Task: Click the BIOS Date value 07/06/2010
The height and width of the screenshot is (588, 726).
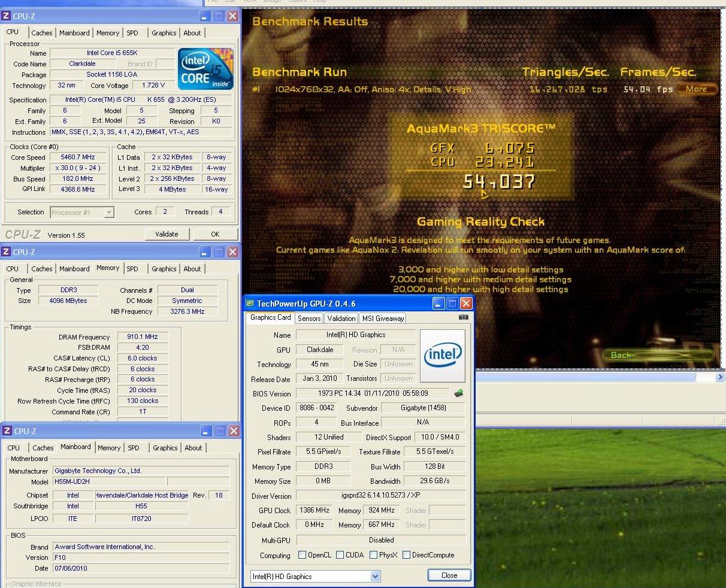Action: point(141,568)
